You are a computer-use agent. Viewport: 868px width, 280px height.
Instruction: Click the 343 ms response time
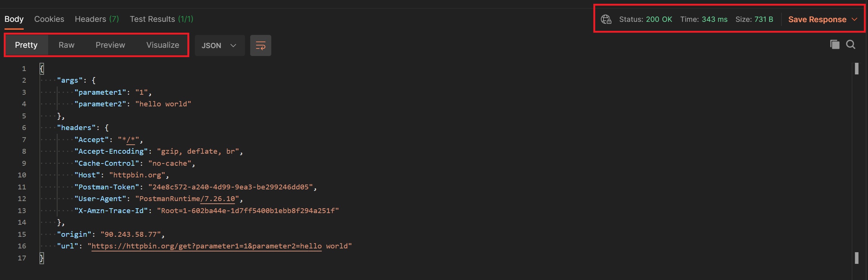[714, 19]
